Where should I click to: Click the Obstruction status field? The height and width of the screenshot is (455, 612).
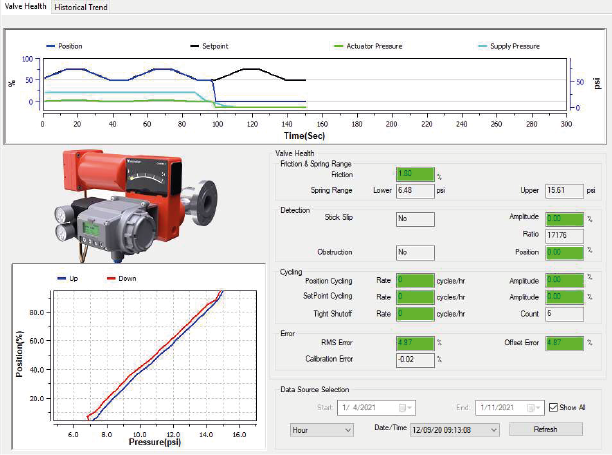414,252
